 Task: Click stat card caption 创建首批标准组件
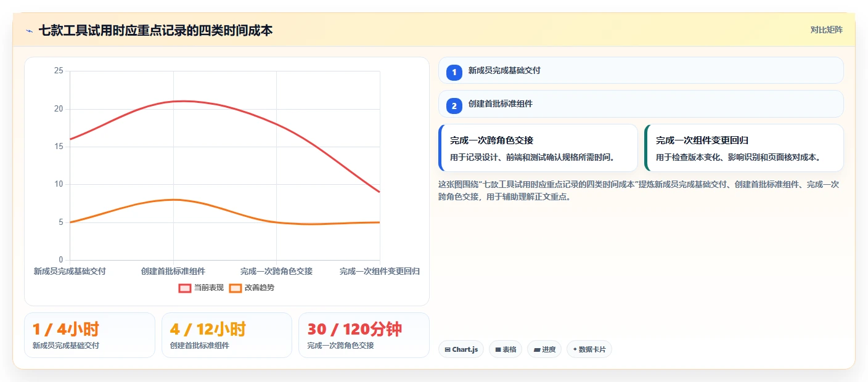click(x=199, y=346)
